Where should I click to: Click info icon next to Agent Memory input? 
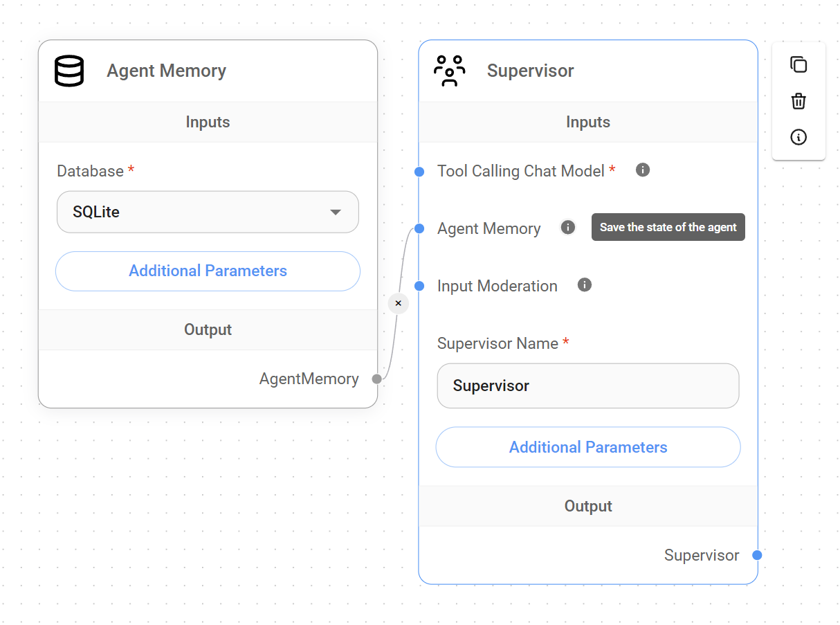pos(568,227)
